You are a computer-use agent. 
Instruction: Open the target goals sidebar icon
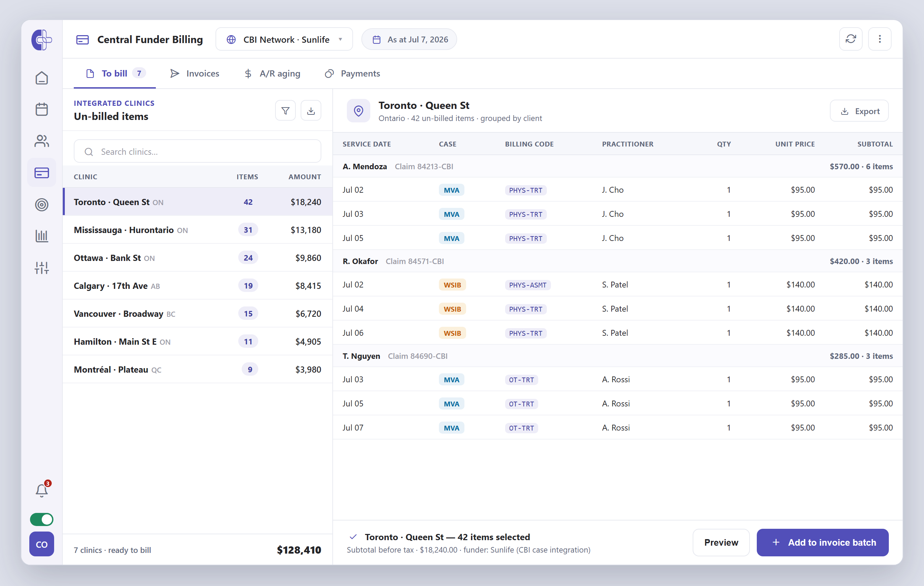[x=41, y=204]
